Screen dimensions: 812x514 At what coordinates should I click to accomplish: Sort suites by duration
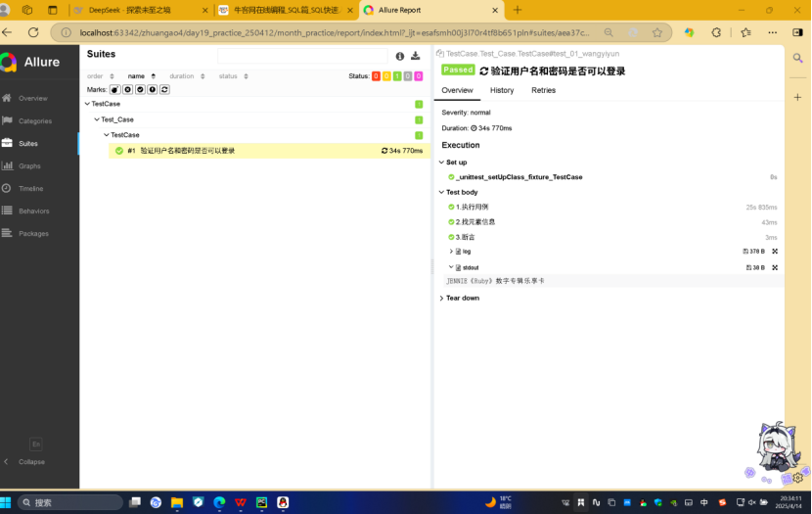point(187,76)
